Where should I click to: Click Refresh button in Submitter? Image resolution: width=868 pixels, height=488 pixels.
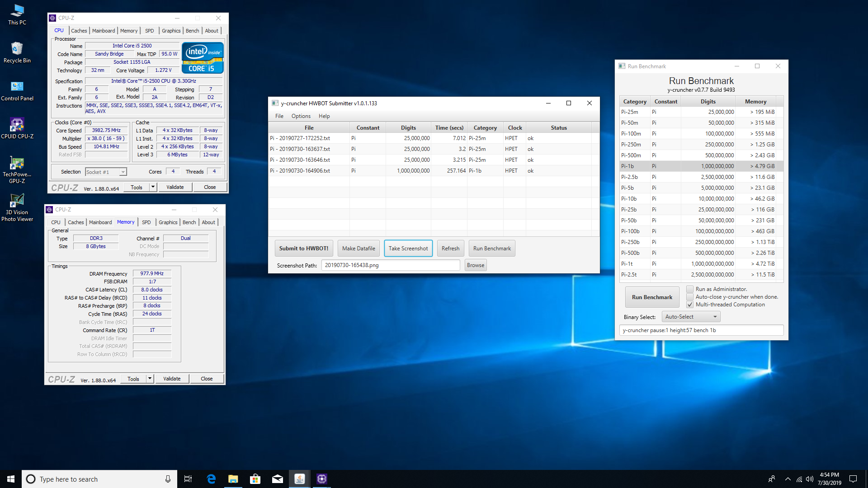[x=450, y=249]
